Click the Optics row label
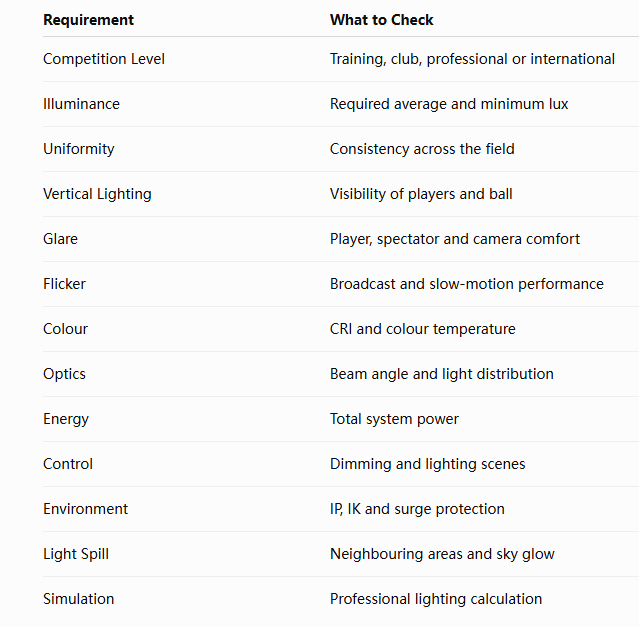Viewport: 639px width, 627px height. (x=64, y=374)
